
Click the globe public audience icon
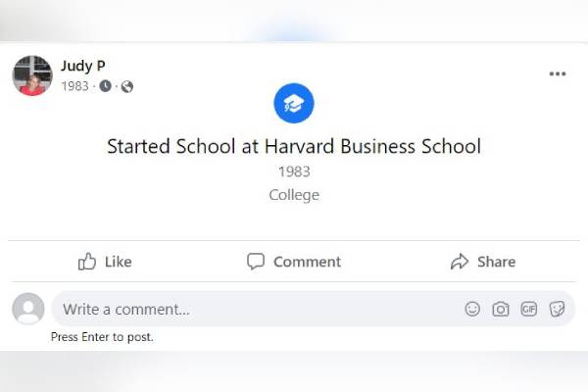127,86
